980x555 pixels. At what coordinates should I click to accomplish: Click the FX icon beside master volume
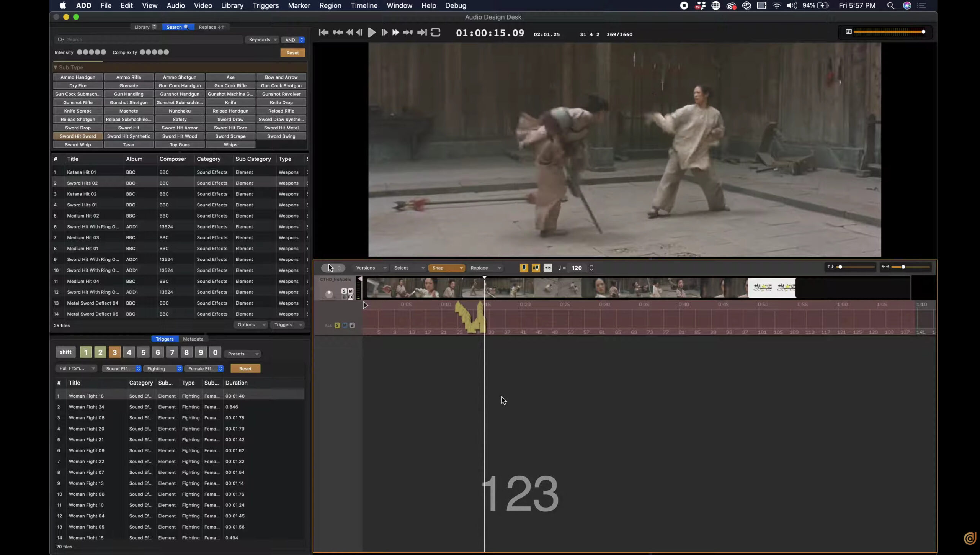[849, 32]
